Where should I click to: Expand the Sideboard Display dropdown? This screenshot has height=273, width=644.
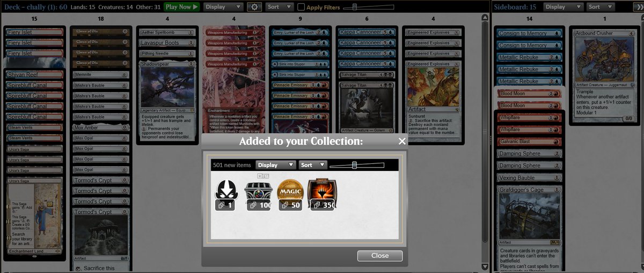[x=563, y=7]
